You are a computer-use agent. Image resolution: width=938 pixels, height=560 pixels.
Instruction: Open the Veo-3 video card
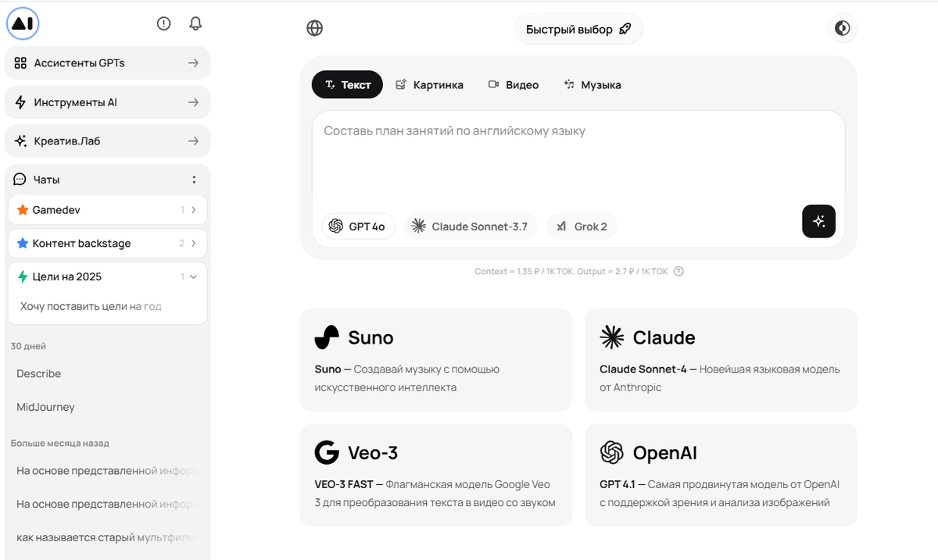tap(436, 475)
